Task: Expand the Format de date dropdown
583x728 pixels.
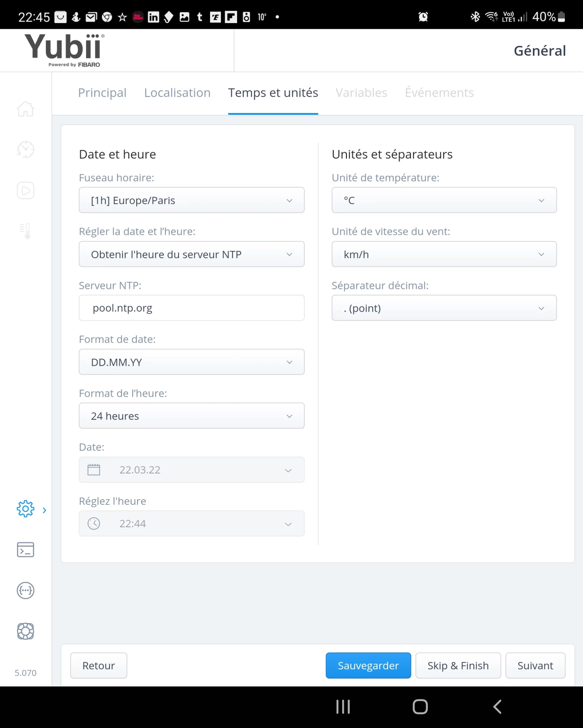Action: click(192, 362)
